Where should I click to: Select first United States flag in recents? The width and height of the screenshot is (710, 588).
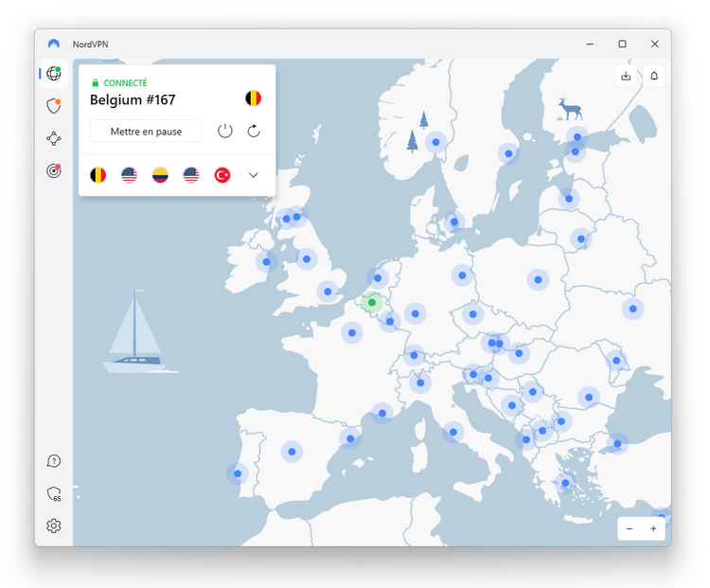pyautogui.click(x=129, y=175)
